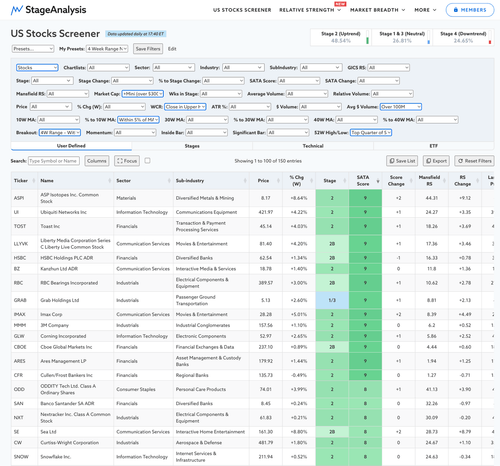Sort by Sector column sort arrows
The height and width of the screenshot is (466, 500).
point(169,181)
